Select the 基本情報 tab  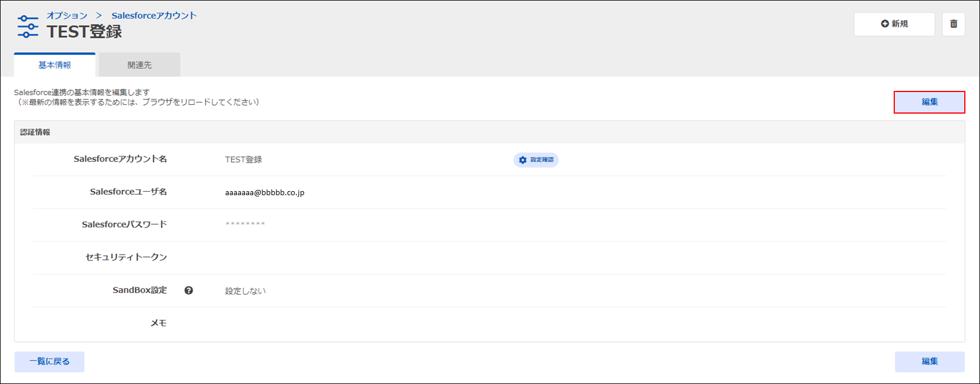(x=55, y=65)
